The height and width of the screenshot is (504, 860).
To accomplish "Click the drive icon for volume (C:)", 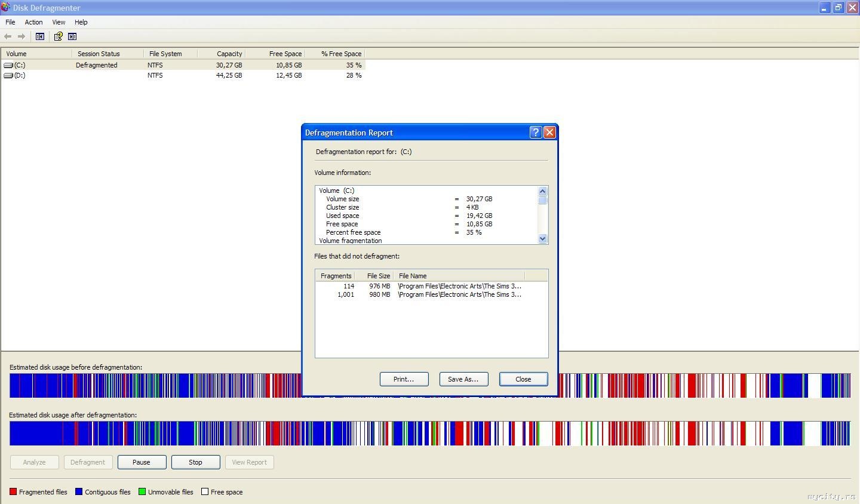I will coord(8,65).
